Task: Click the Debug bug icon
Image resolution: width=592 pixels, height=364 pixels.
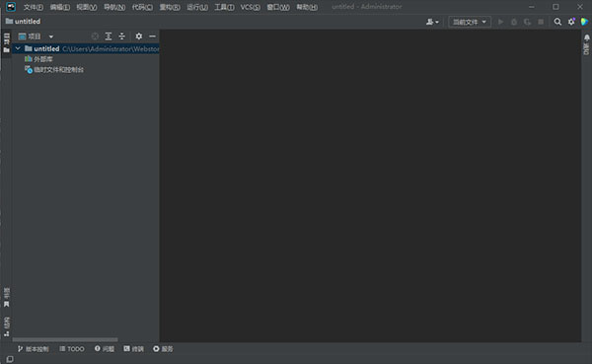Action: click(514, 22)
